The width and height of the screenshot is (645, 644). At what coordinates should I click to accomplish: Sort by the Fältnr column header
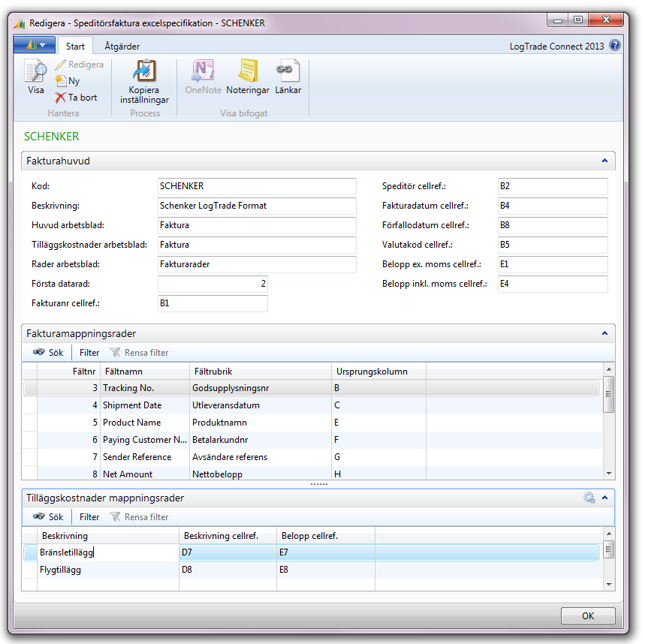[x=68, y=372]
